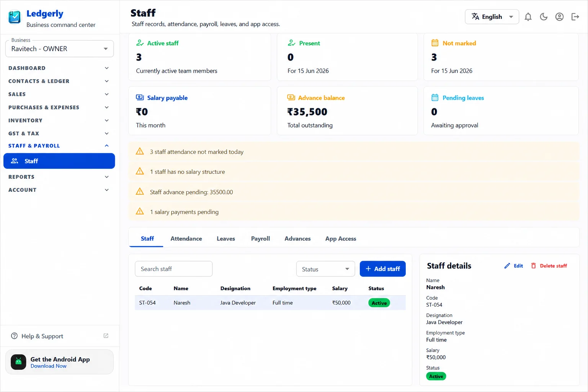Image resolution: width=588 pixels, height=392 pixels.
Task: Click warning icon for salary payments pending
Action: 140,211
